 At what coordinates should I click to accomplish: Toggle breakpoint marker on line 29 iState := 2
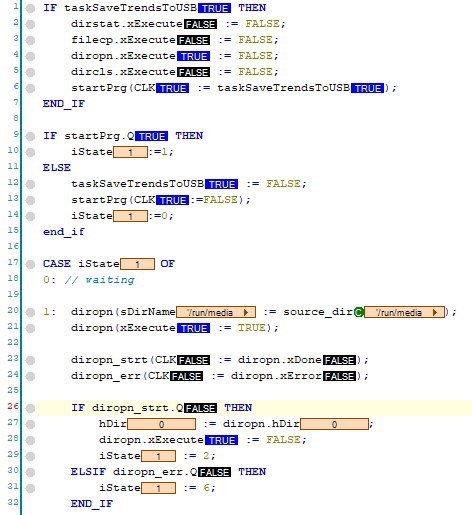coord(30,456)
